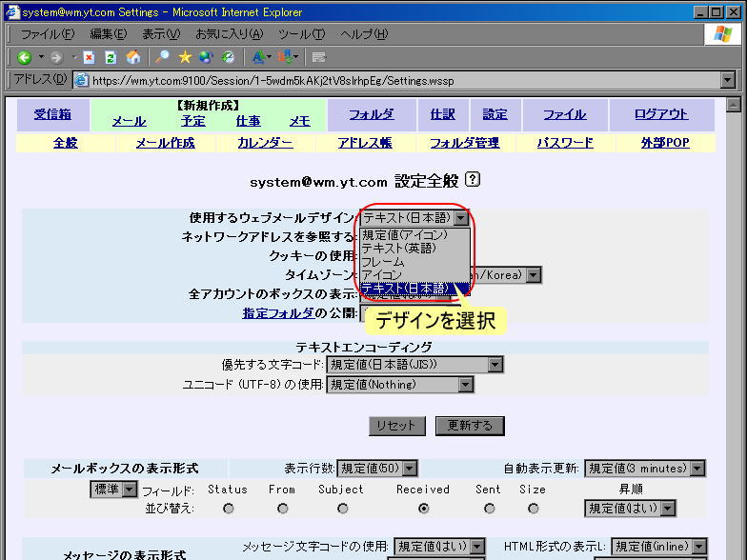This screenshot has height=560, width=747.
Task: Go to Home via house icon
Action: click(x=133, y=57)
